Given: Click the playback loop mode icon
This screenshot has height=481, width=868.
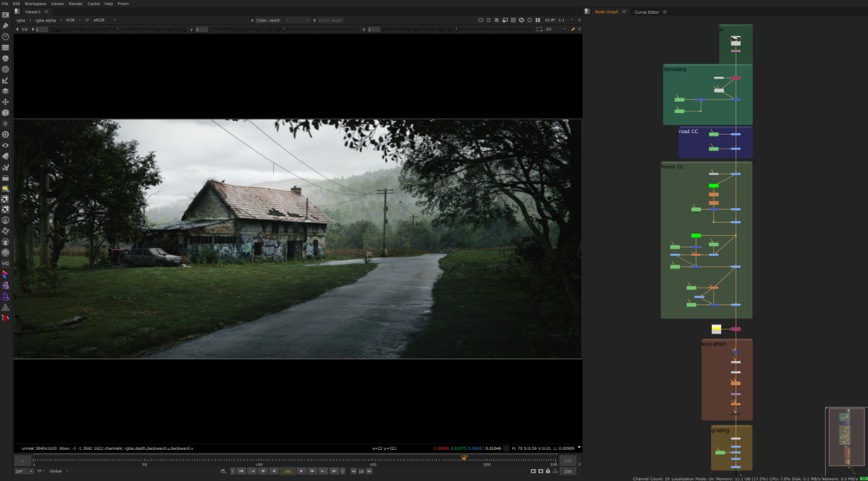Looking at the screenshot, I should 223,471.
